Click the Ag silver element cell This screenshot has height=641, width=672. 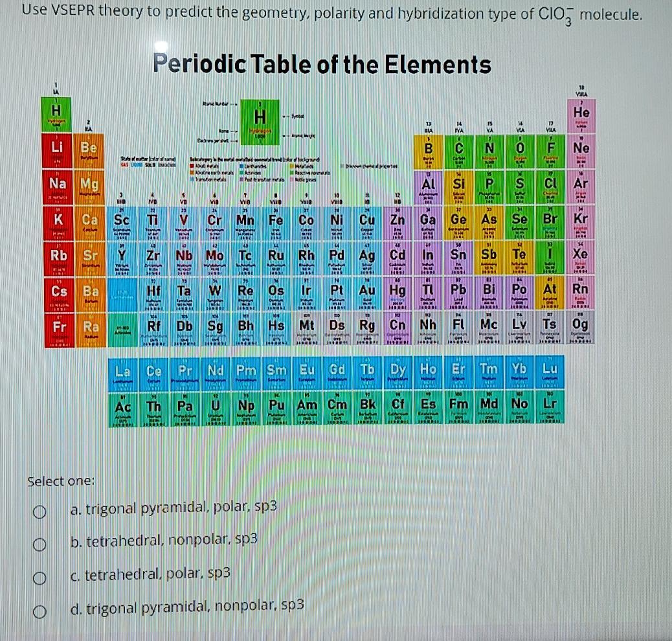point(367,259)
